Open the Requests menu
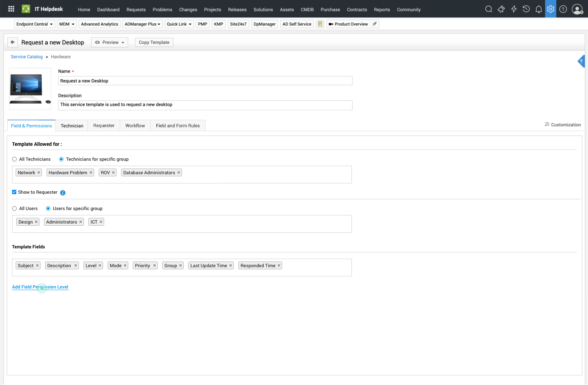The height and width of the screenshot is (385, 588). (136, 10)
